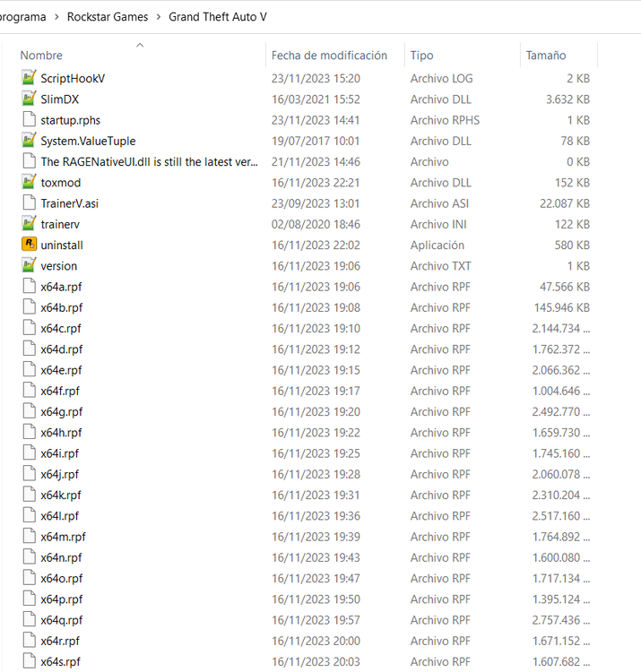The width and height of the screenshot is (641, 672).
Task: Click the size value 22.087 KB
Action: point(565,203)
